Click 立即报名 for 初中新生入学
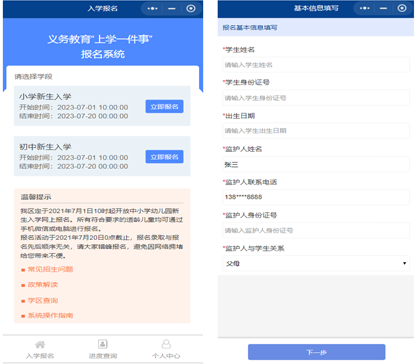Image resolution: width=420 pixels, height=364 pixels. click(164, 156)
